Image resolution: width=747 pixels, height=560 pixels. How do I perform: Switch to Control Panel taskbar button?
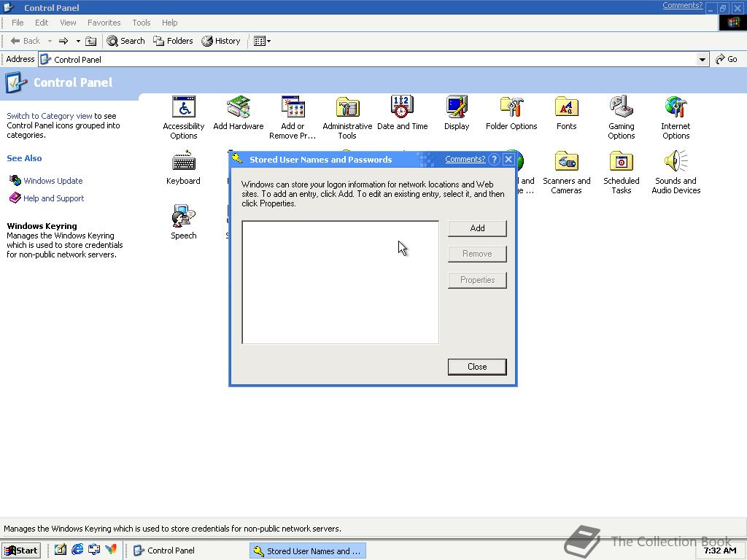pos(187,551)
